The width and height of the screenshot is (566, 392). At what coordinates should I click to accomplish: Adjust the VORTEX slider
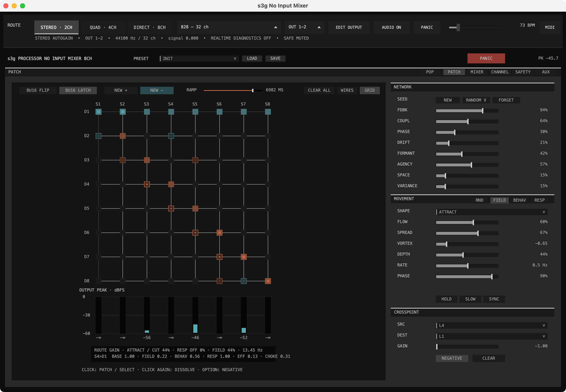click(x=467, y=244)
